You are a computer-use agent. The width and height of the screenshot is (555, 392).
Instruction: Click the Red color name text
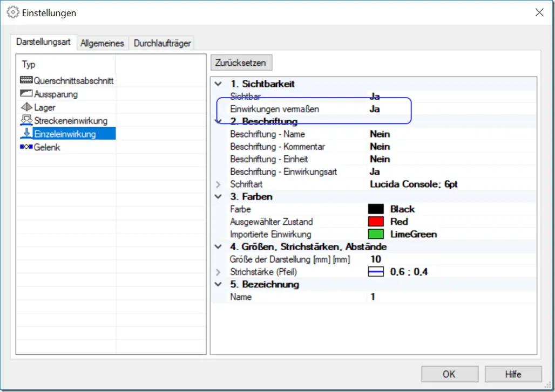pyautogui.click(x=400, y=222)
